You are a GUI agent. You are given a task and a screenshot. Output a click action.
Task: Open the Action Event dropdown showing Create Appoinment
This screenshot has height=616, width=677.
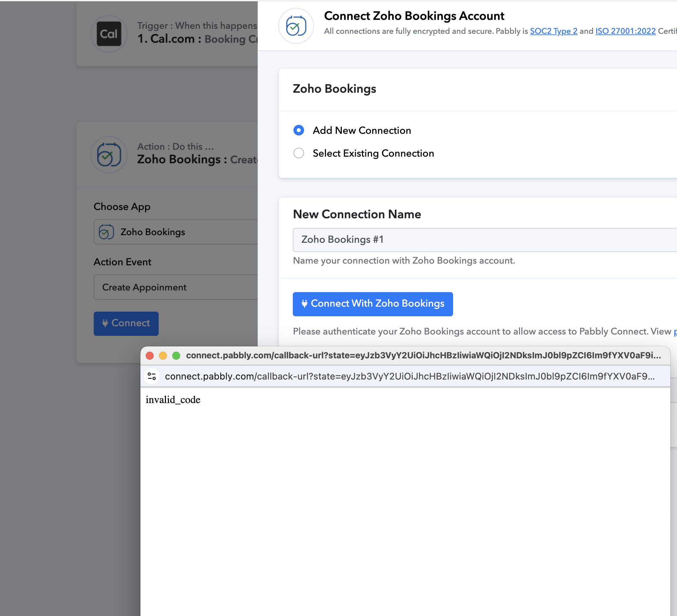[176, 287]
